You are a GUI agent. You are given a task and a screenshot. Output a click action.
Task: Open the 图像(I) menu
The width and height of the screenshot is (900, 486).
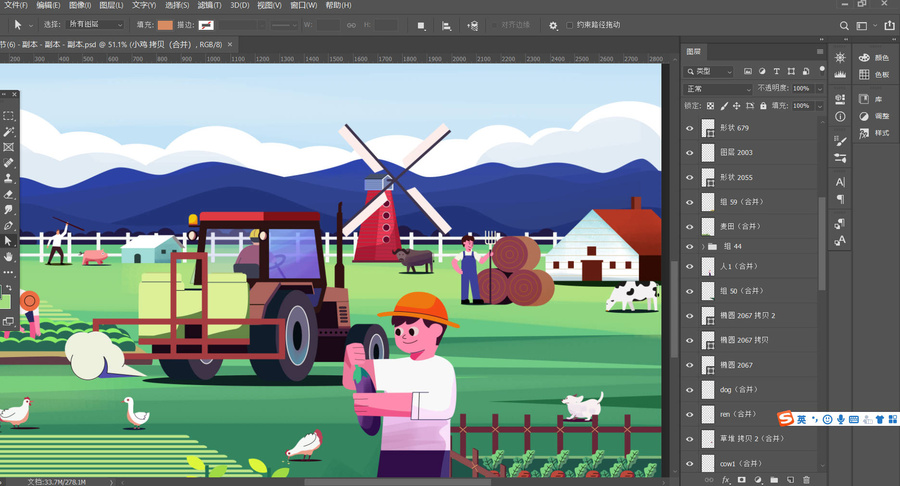tap(79, 5)
